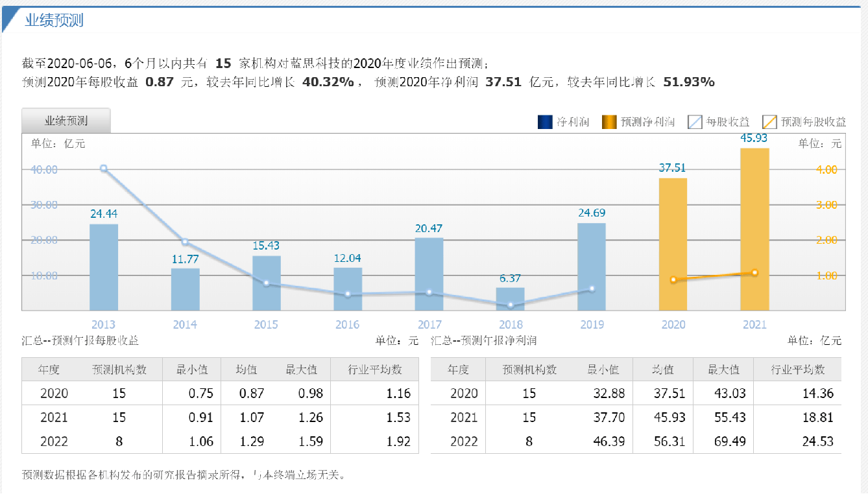Click the 14.36 industry average cell

(x=819, y=394)
